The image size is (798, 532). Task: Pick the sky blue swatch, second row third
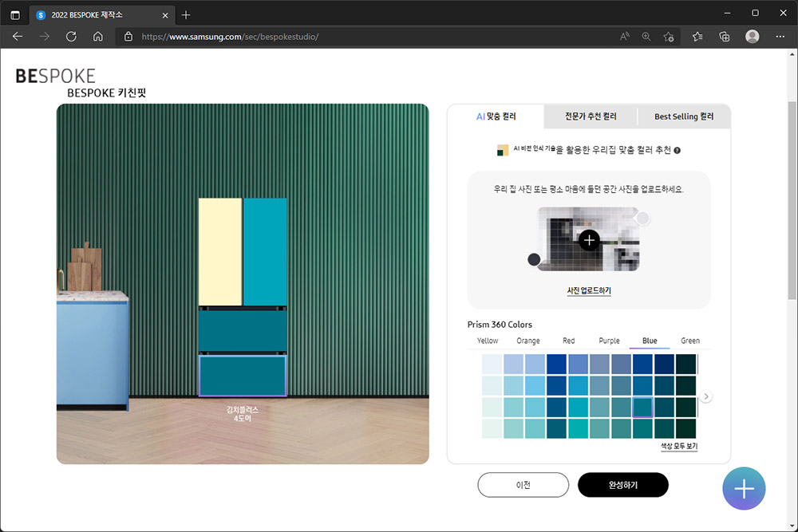[x=535, y=385]
